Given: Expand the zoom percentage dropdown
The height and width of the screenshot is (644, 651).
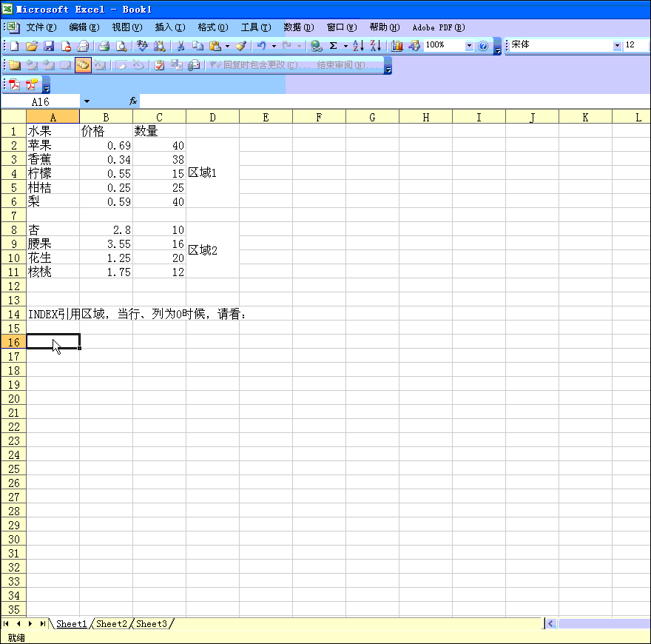Looking at the screenshot, I should (x=469, y=46).
